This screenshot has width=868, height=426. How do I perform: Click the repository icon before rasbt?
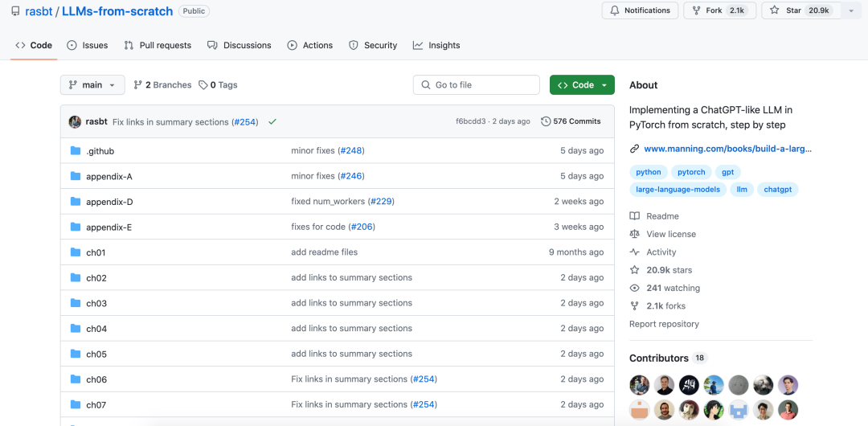15,11
